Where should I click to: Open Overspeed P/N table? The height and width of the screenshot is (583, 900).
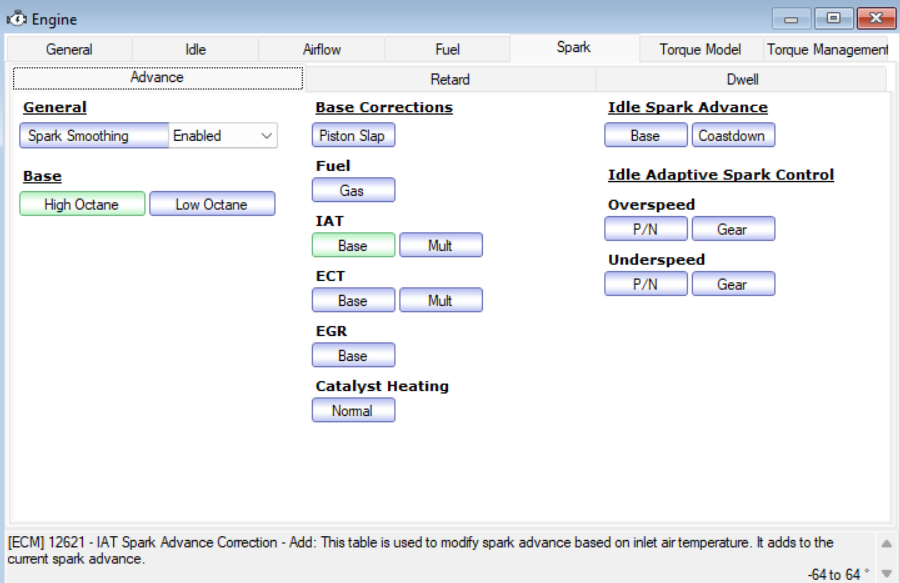646,229
